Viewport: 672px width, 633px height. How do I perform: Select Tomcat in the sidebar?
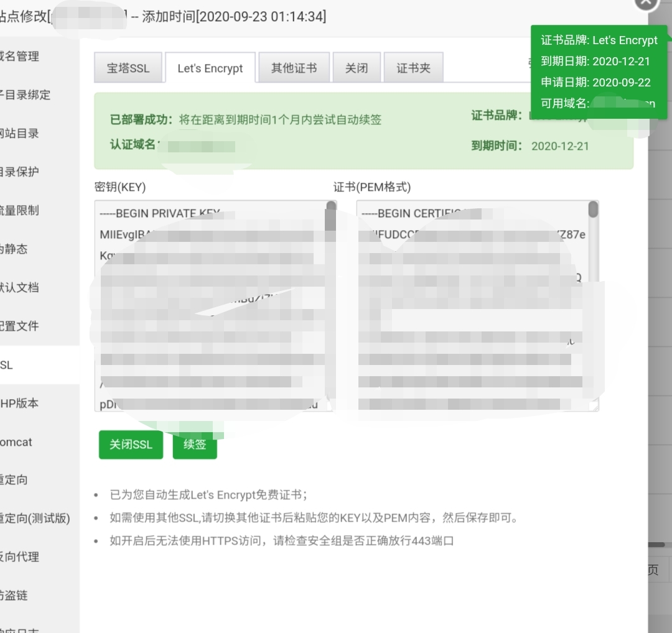pos(39,442)
